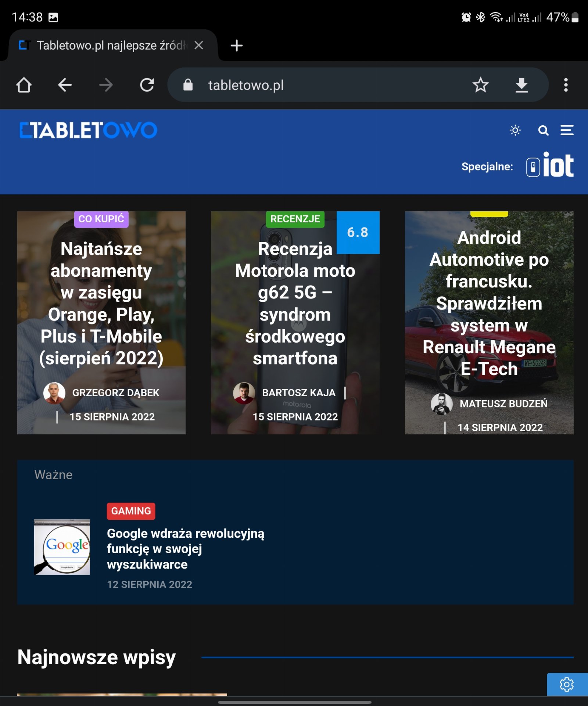Close the Tabletowo.pl tab
The image size is (588, 706).
pos(199,45)
